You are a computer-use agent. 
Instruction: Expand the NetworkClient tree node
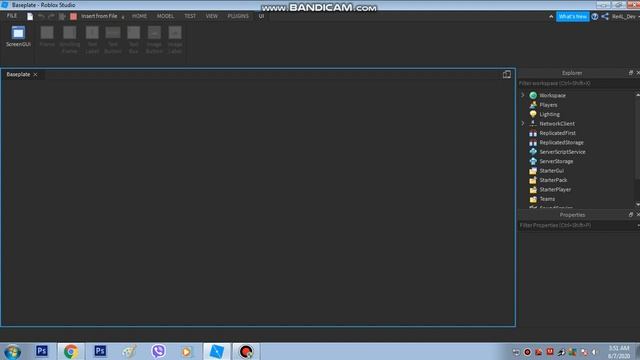[x=522, y=123]
